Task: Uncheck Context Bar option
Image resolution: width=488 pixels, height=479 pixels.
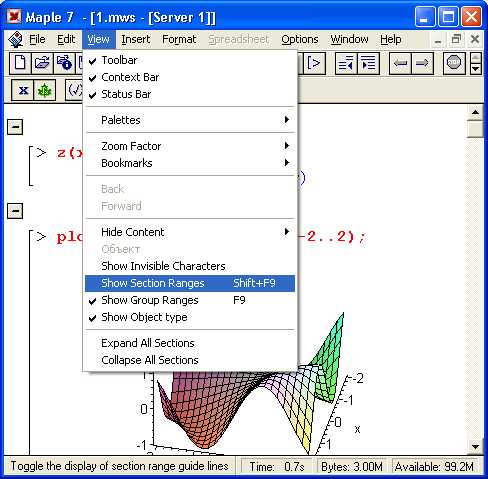Action: click(191, 77)
